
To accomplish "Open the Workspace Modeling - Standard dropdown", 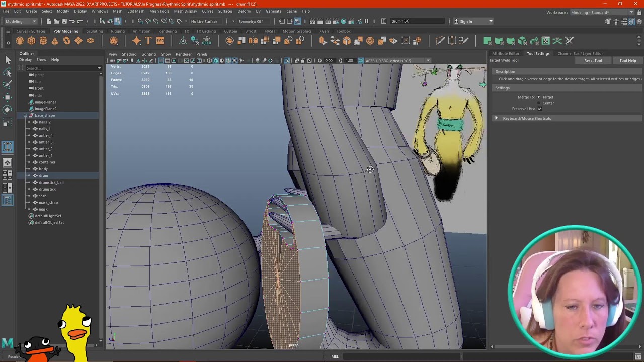I will point(602,12).
